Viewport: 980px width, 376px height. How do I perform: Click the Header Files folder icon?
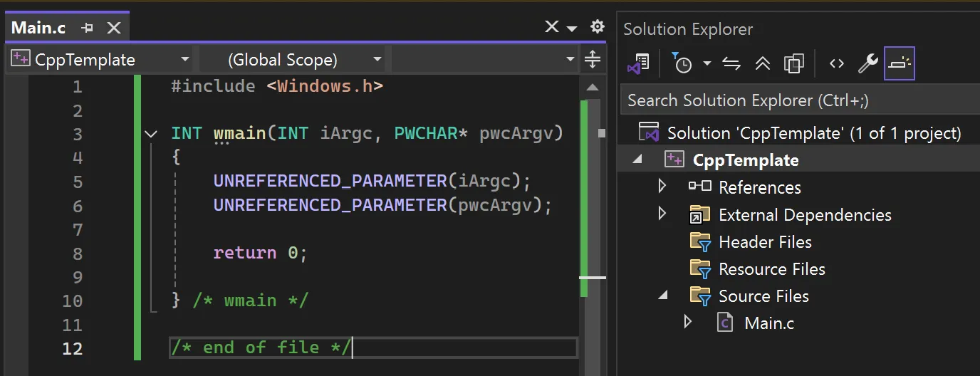point(700,242)
